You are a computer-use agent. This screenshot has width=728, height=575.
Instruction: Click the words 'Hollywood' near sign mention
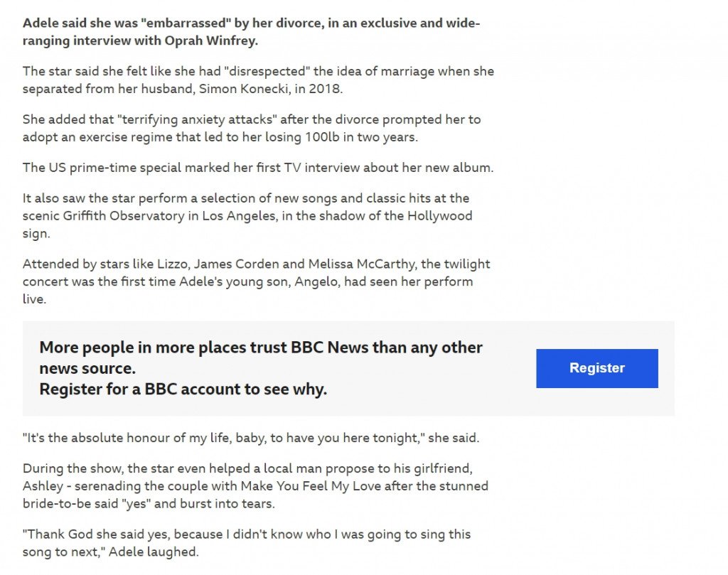tap(439, 216)
